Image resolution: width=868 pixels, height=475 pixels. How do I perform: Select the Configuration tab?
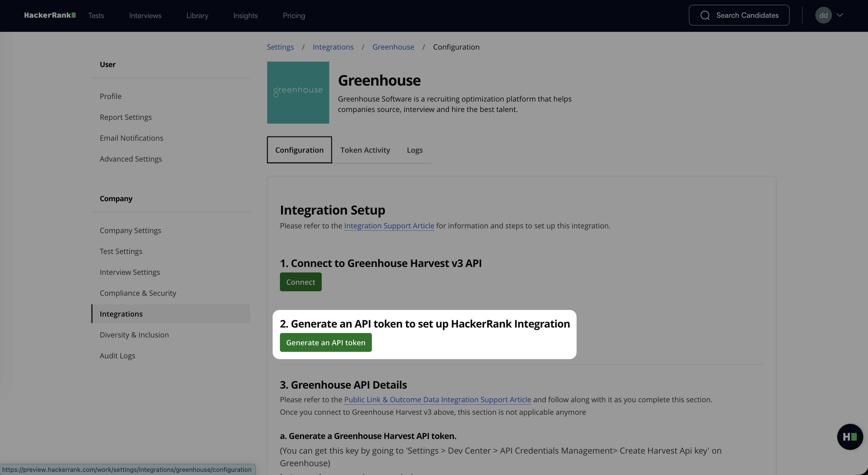[x=299, y=150]
